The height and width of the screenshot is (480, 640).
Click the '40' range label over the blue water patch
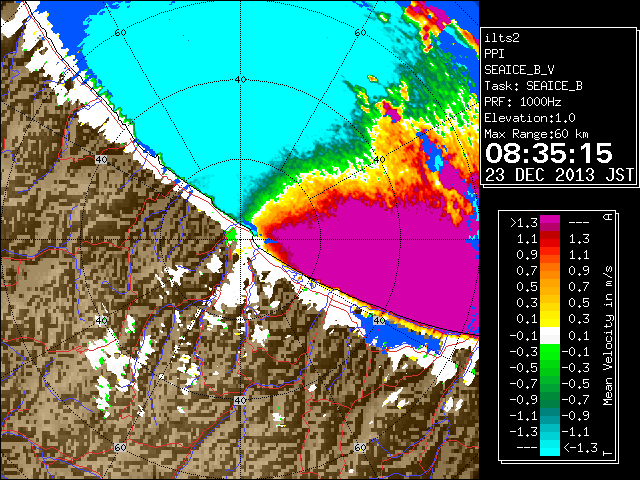pos(380,320)
